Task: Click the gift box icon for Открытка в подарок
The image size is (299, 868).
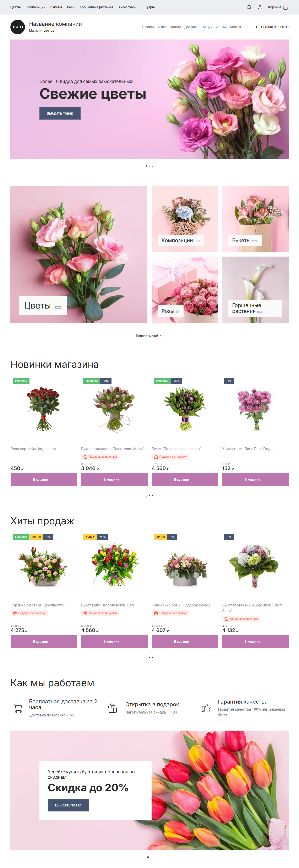Action: point(113,708)
